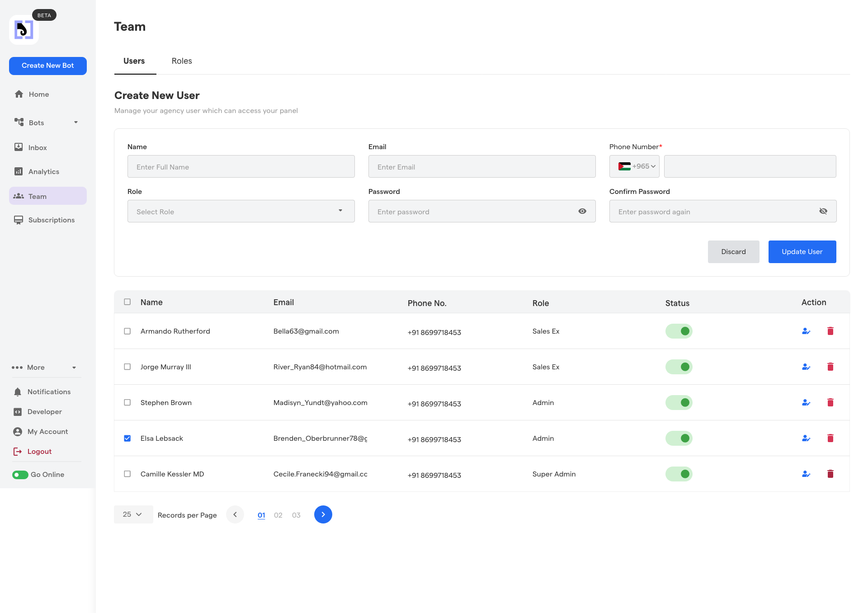Viewport: 868px width, 613px height.
Task: Uncheck Elsa Lebsack's checkbox
Action: [x=127, y=439]
